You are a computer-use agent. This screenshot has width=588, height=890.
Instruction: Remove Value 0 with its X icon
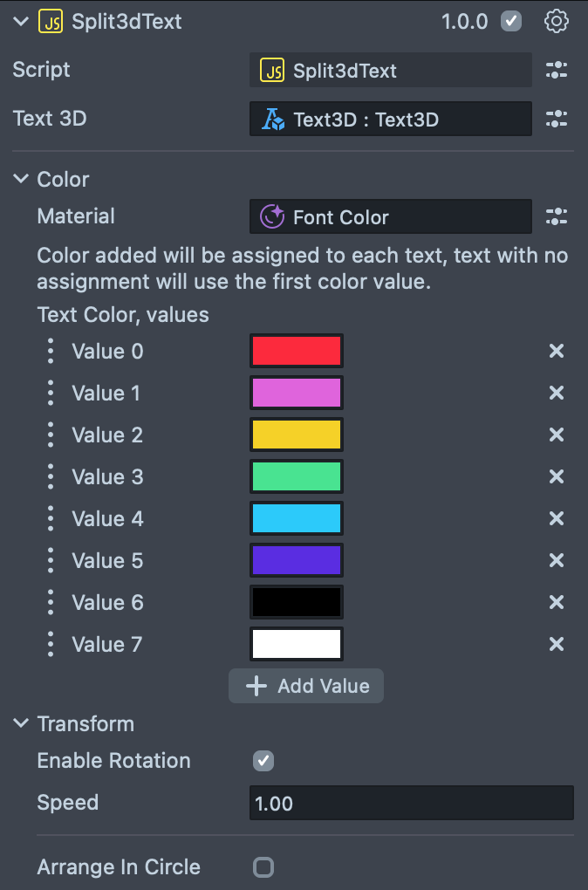click(556, 352)
